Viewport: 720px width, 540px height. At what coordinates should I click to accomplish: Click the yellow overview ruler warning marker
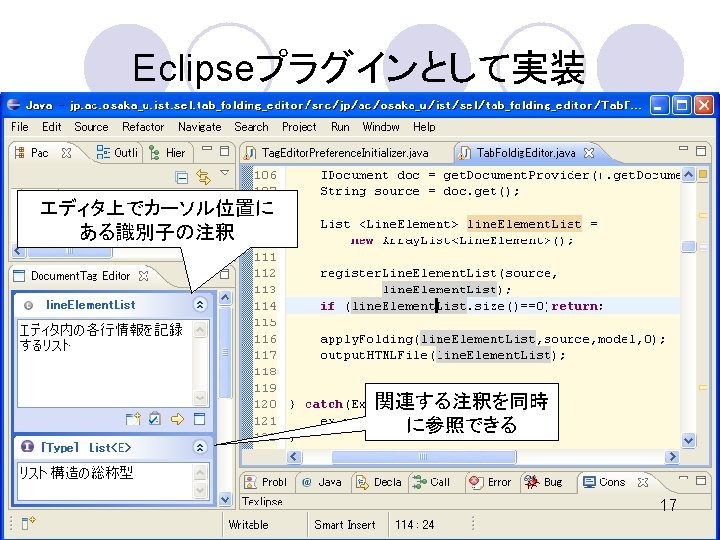point(703,174)
